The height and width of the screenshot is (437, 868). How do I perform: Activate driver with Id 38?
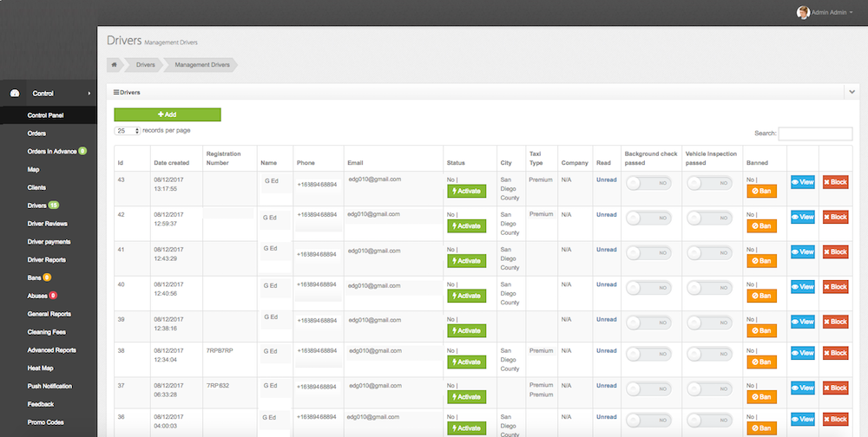point(467,362)
